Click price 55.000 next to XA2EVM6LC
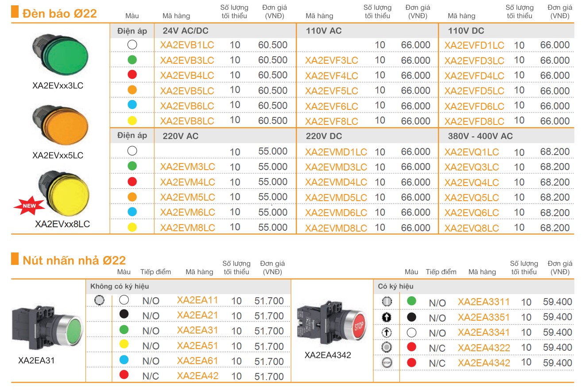Viewport: 585px width, 392px height. point(273,212)
